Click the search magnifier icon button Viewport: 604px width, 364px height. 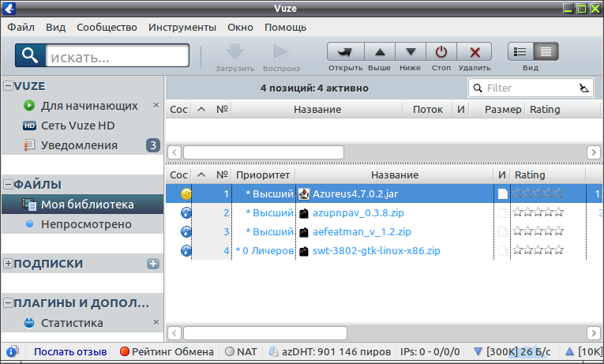point(30,55)
